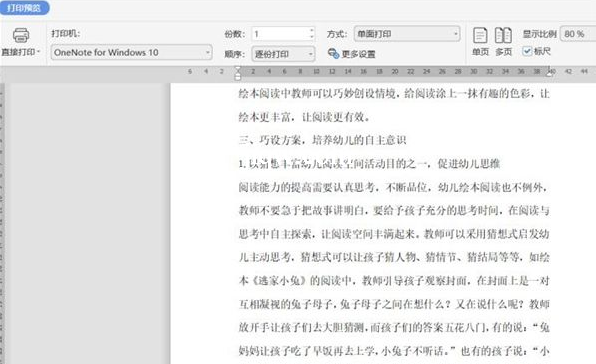Decrease copies with the down stepper arrow
The height and width of the screenshot is (364, 596).
(x=312, y=37)
